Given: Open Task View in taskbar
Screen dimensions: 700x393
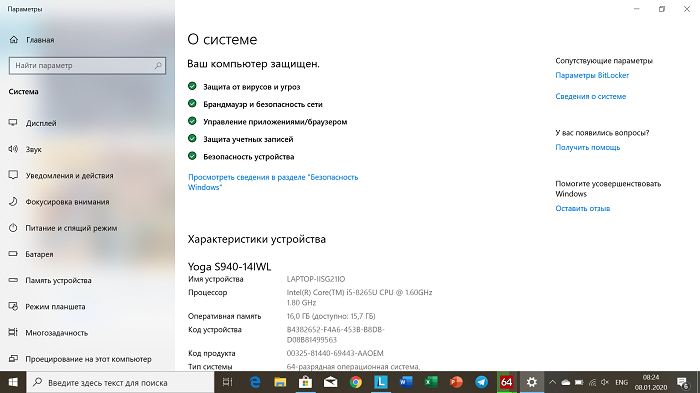Looking at the screenshot, I should point(227,382).
